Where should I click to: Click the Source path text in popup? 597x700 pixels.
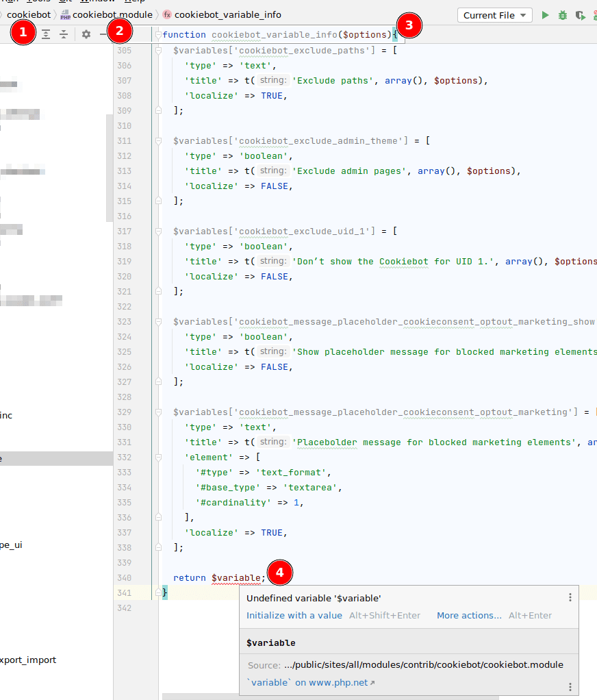423,665
